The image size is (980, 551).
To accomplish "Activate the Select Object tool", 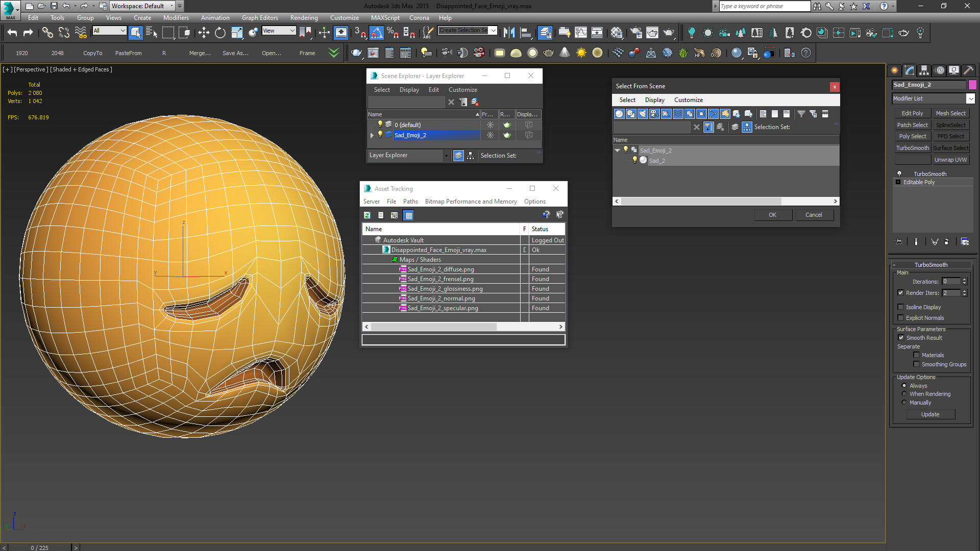I will (136, 33).
